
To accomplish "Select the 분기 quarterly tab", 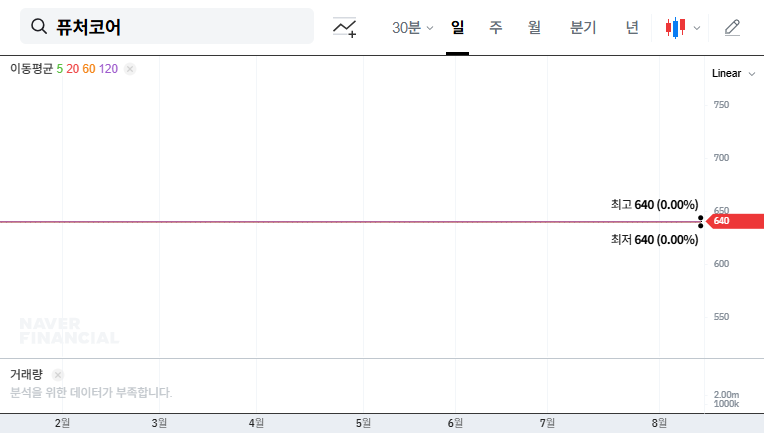I will [582, 28].
